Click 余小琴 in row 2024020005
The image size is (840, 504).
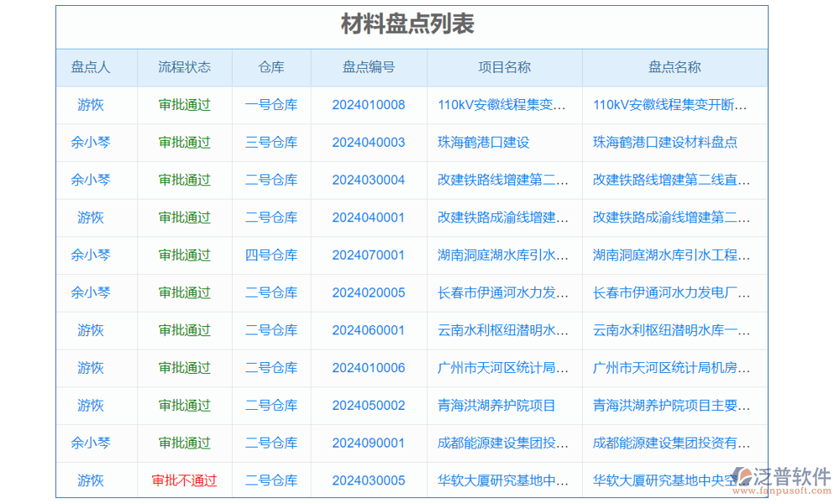pos(91,292)
